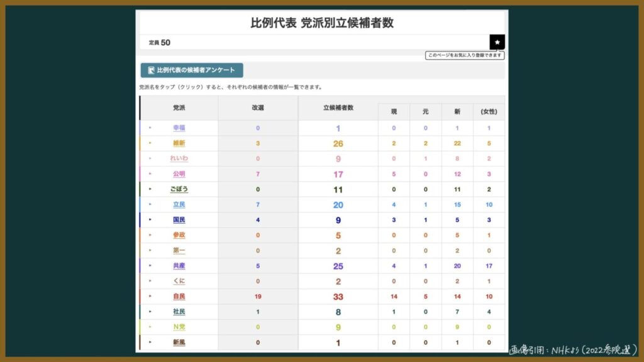
Task: Click the arrow marker next to 国民
Action: point(150,220)
